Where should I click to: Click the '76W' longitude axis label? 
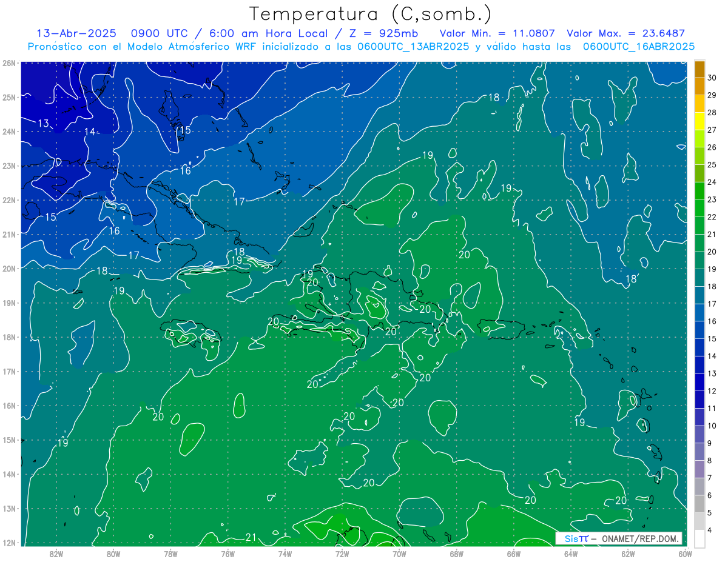[x=228, y=554]
